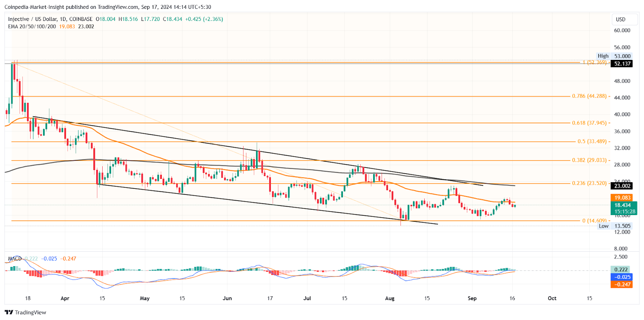Click the 0.236 (23.520) Fibonacci level label
Image resolution: width=644 pixels, height=320 pixels.
[589, 183]
